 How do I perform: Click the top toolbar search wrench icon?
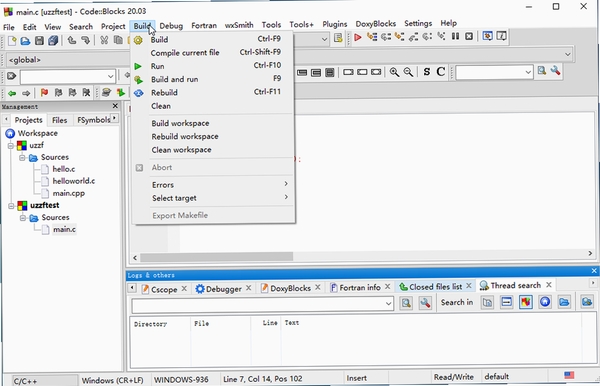tap(555, 71)
